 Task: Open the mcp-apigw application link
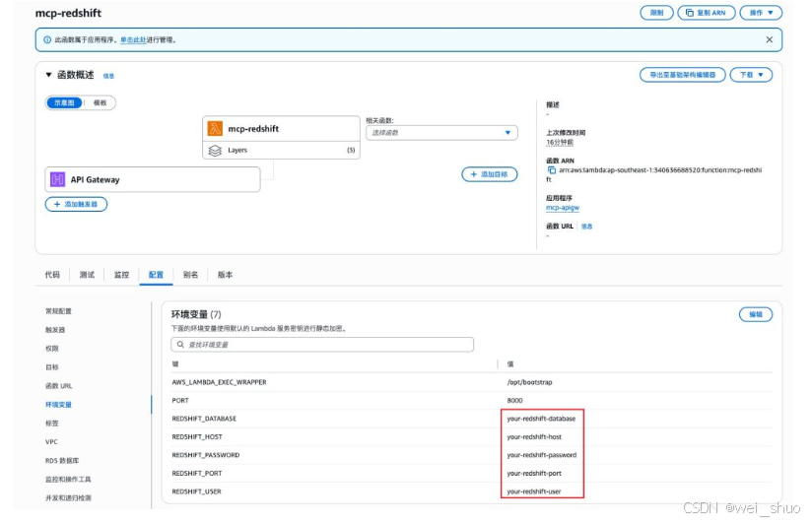(563, 208)
